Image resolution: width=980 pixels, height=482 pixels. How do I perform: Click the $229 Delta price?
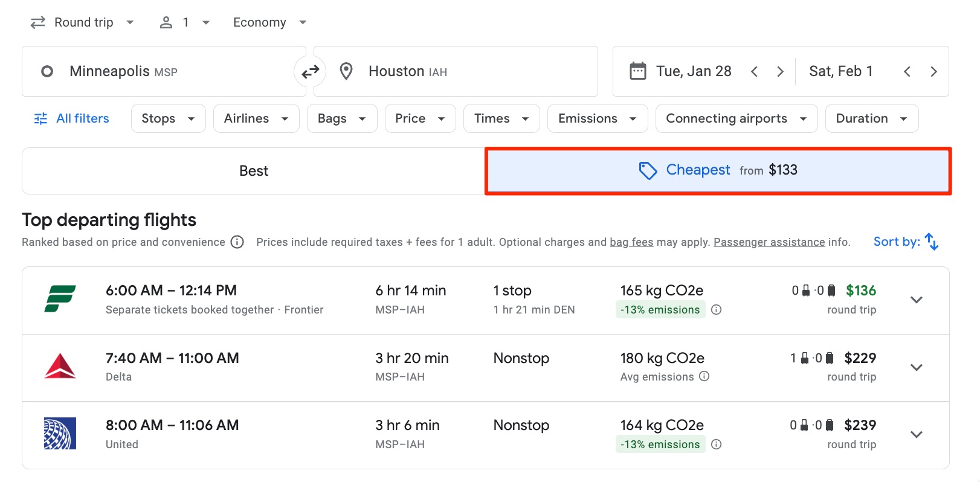(x=860, y=358)
